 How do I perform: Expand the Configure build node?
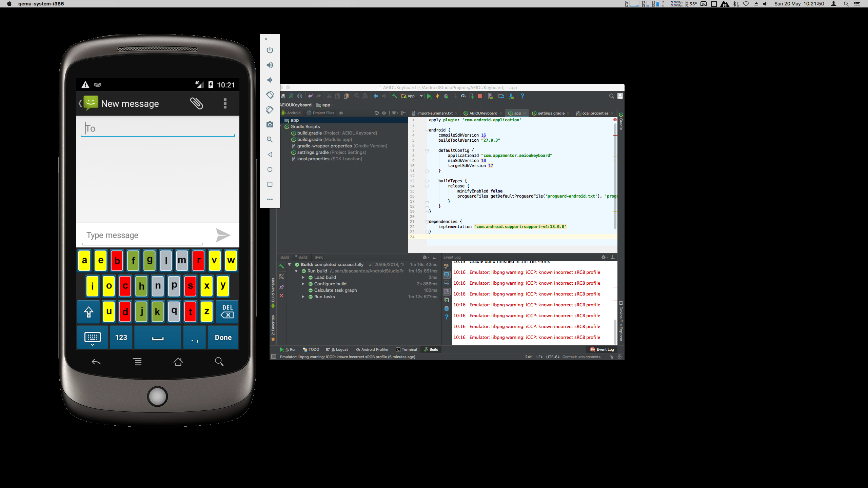303,284
